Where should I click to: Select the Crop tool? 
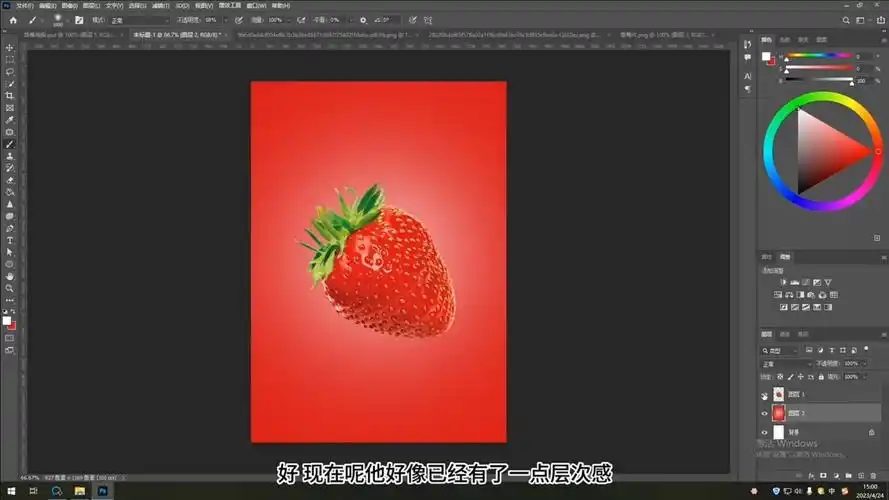[x=10, y=96]
